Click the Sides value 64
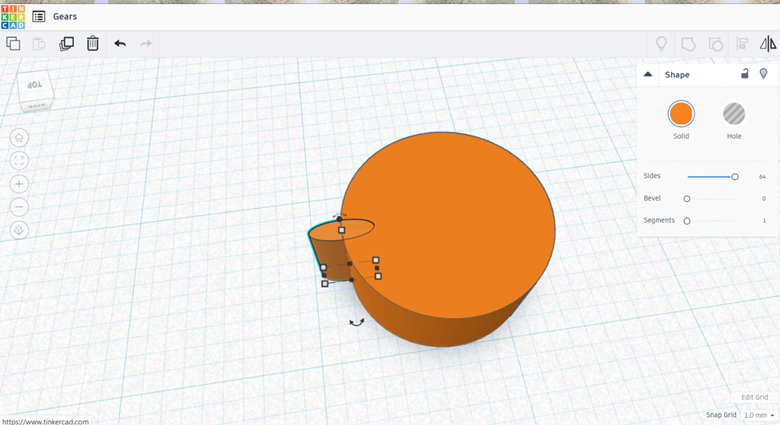This screenshot has height=425, width=780. point(762,177)
